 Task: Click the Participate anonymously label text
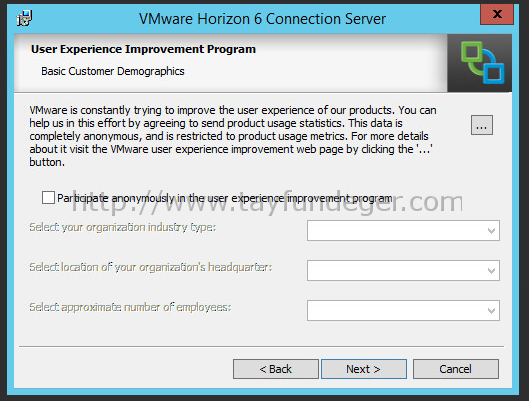click(x=224, y=198)
